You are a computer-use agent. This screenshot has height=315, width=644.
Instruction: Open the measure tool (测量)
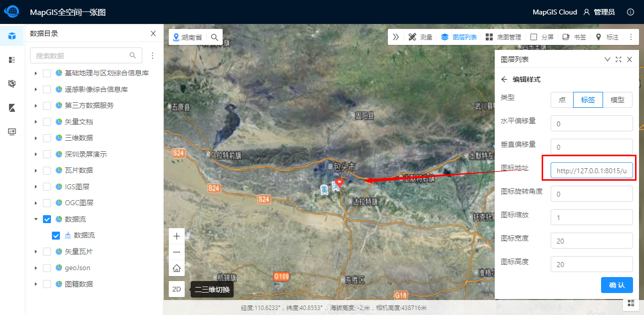coord(420,37)
